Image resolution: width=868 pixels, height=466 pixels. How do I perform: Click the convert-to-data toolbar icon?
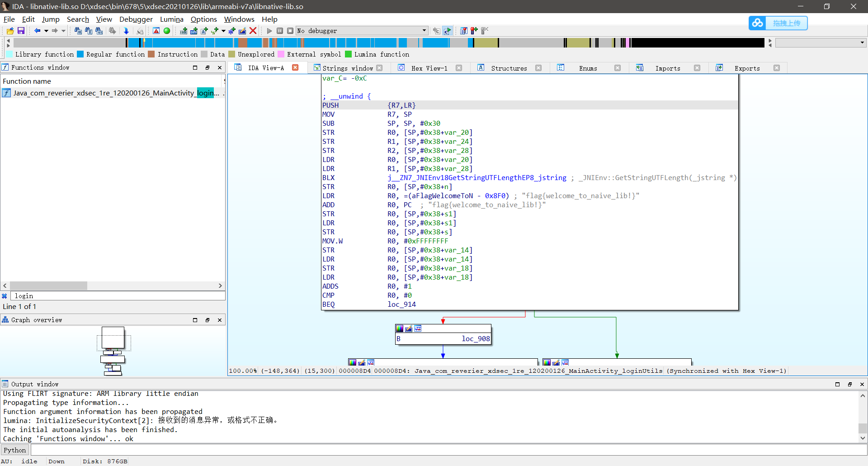coord(194,31)
